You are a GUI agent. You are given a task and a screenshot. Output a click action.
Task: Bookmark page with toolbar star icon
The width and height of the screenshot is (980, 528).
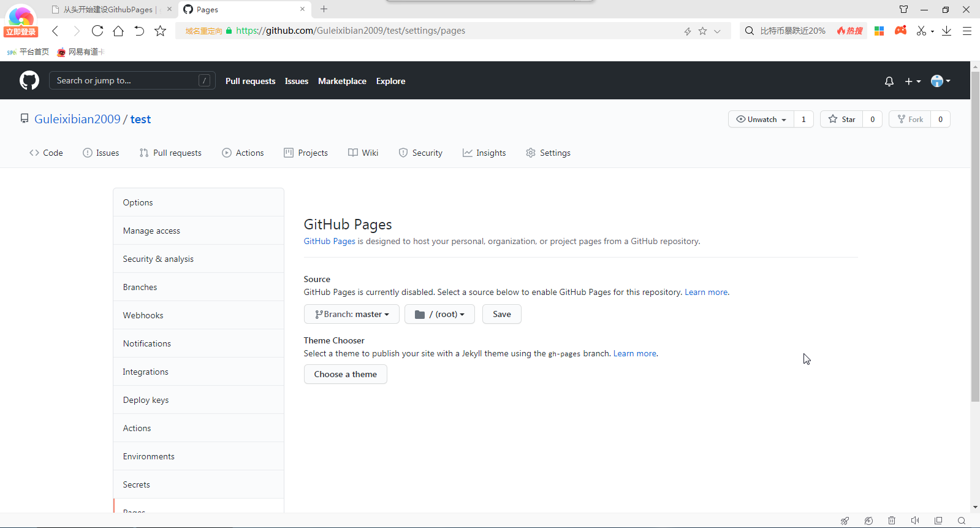click(x=160, y=31)
